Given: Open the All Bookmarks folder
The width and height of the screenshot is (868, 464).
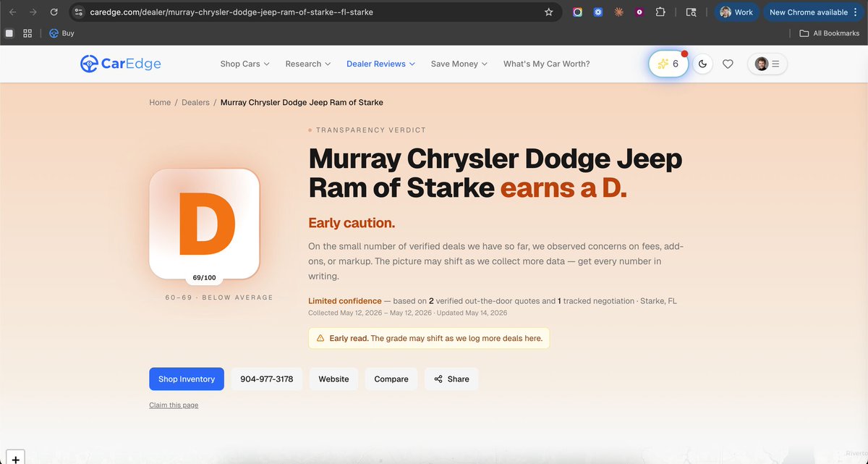Looking at the screenshot, I should [x=829, y=33].
